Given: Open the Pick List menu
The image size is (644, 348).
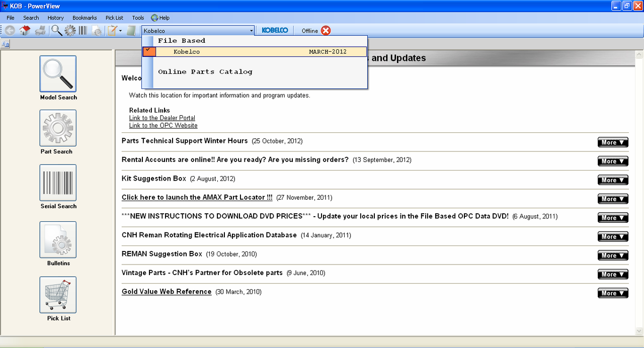Looking at the screenshot, I should [114, 18].
